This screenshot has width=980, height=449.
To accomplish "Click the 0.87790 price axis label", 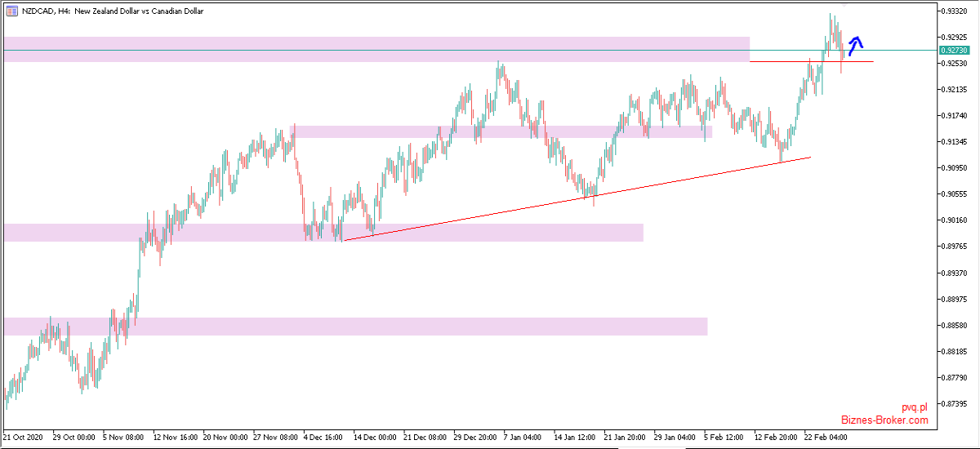I will point(954,377).
